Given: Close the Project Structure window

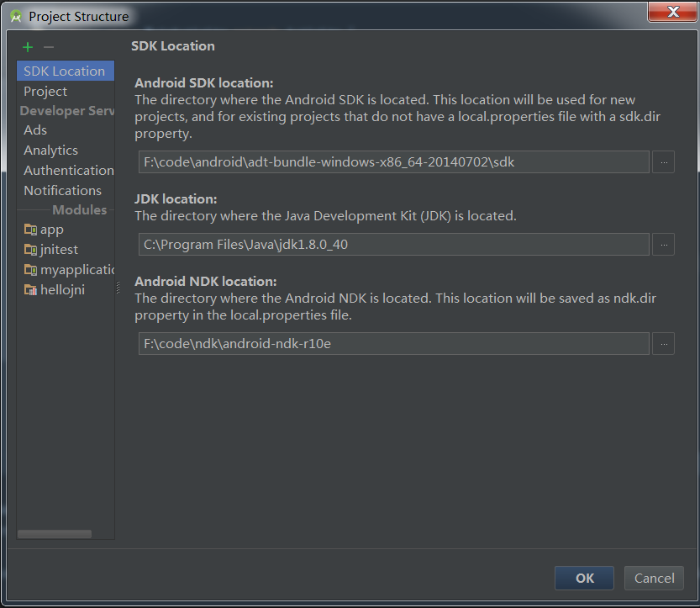Looking at the screenshot, I should [672, 11].
